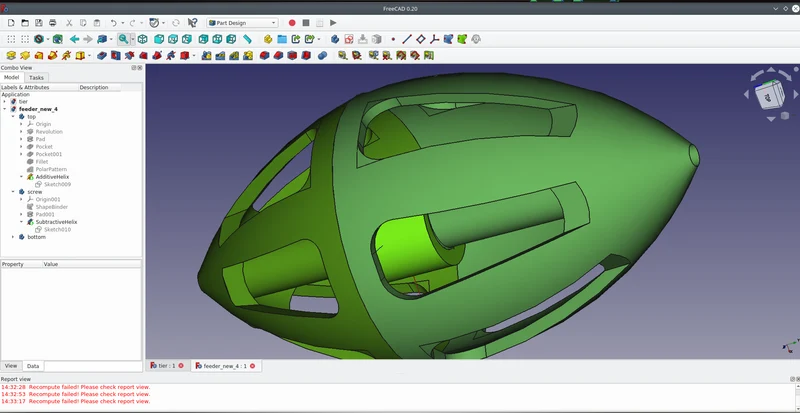Click the local coordinate system icon
This screenshot has height=413, width=800.
point(434,39)
